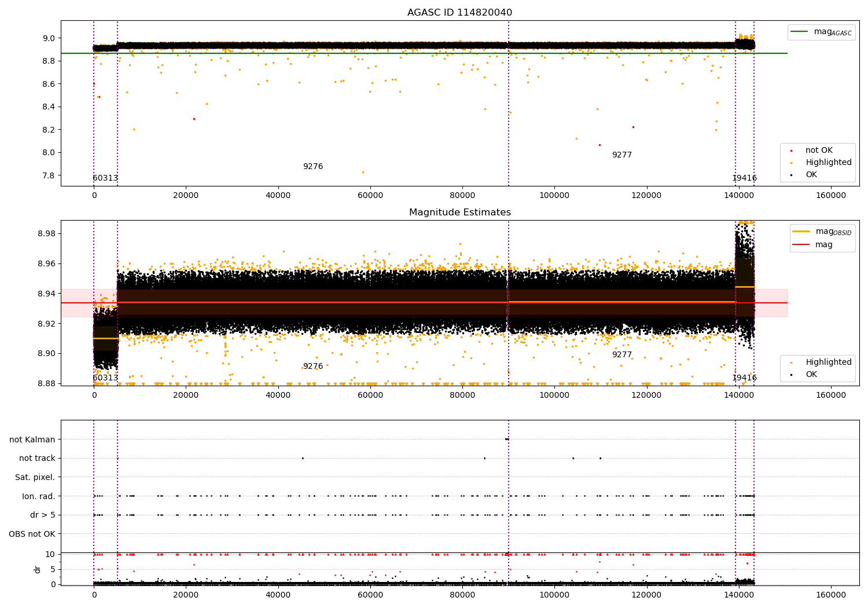
Task: Click the 8.2 y-axis tick label
Action: pyautogui.click(x=49, y=130)
